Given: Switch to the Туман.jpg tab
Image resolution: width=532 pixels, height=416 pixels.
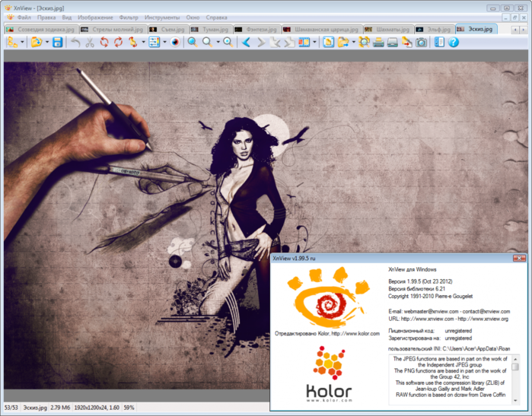Looking at the screenshot, I should pos(211,30).
